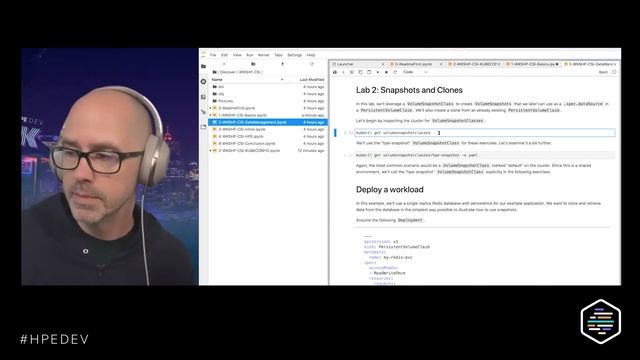Switch to the 1-WKSHP-CSI-Basics notebook tab
Image resolution: width=640 pixels, height=360 pixels.
point(532,64)
